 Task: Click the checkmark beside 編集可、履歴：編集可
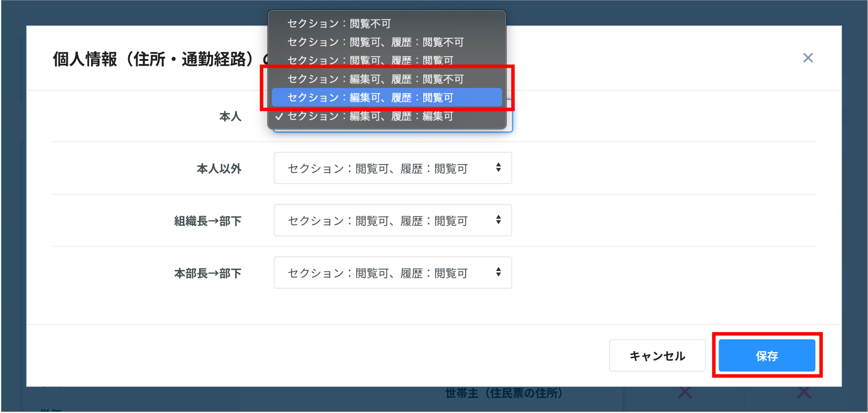click(279, 116)
